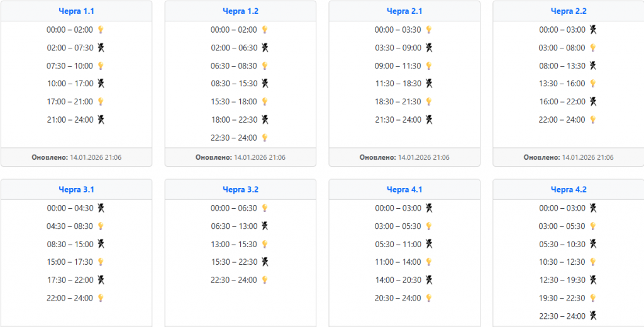This screenshot has width=644, height=327.
Task: Click the light bulb icon next to 00:00 – 02:00 in Черга 1.1
Action: [x=101, y=30]
